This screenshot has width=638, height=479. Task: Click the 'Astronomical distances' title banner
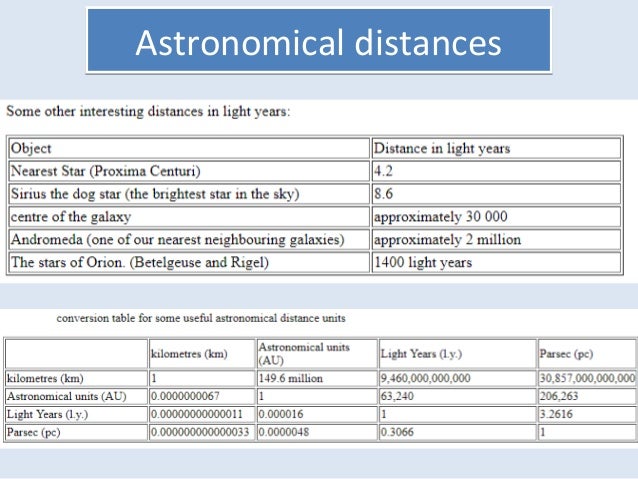click(x=319, y=41)
